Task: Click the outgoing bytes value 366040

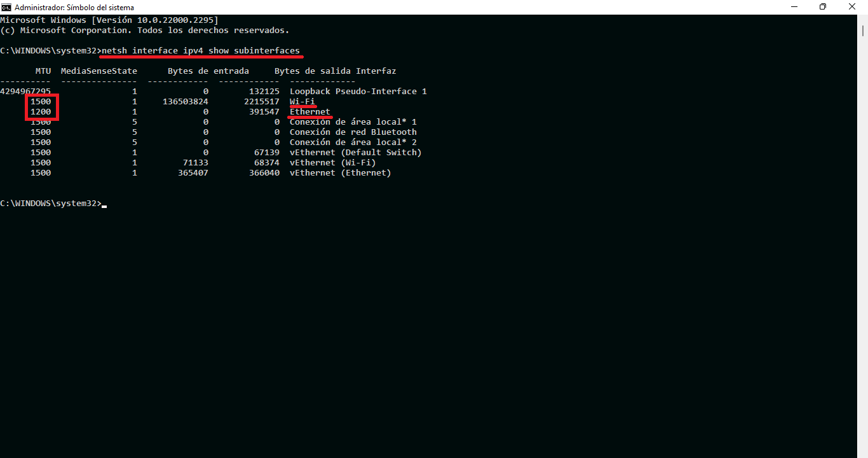Action: click(x=264, y=172)
